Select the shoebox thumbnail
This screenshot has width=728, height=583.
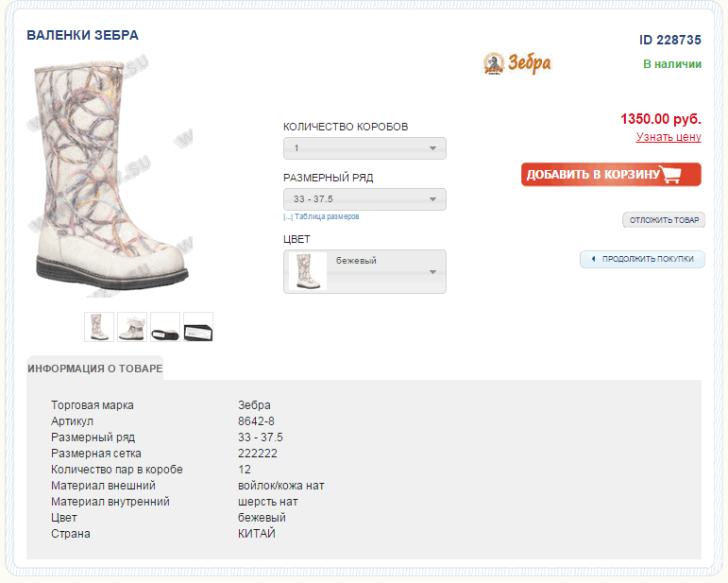[x=198, y=327]
